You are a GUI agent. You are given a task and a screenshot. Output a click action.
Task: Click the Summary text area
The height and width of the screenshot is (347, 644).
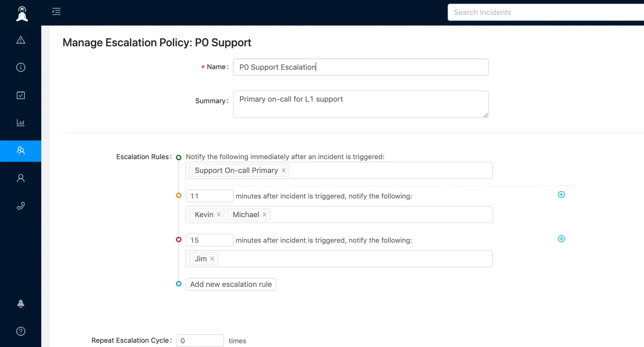tap(361, 104)
